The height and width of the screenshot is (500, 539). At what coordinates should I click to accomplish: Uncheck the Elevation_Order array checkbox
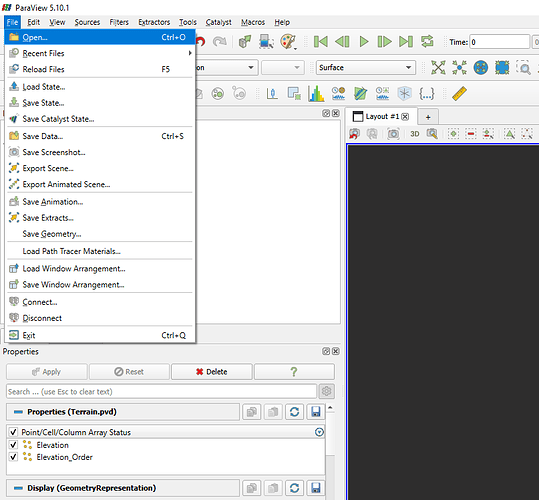click(x=13, y=457)
